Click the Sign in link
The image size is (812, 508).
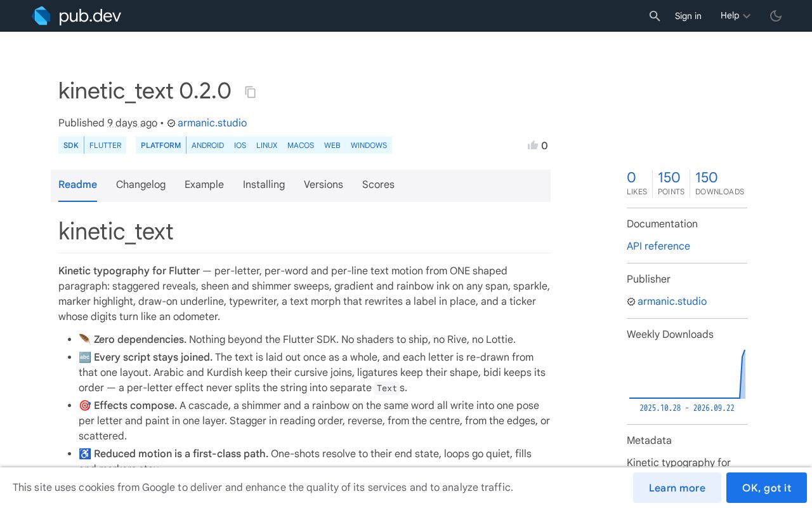pos(688,16)
